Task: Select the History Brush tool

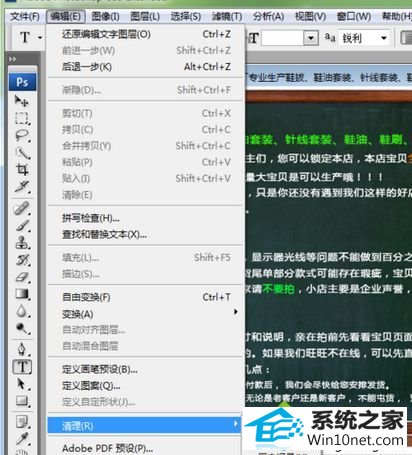Action: point(22,260)
